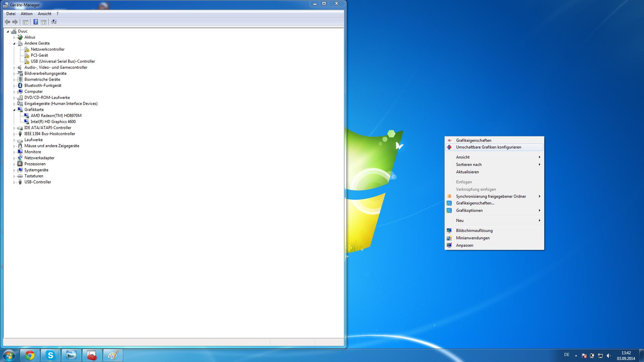This screenshot has width=644, height=362.
Task: Choose Umschaltbare Grafiken konfigurieren
Action: tap(494, 147)
